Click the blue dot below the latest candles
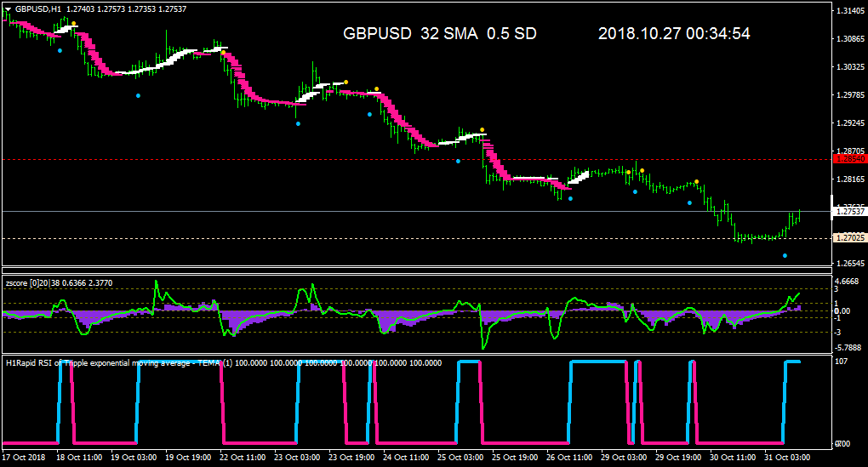The height and width of the screenshot is (467, 868). [785, 256]
